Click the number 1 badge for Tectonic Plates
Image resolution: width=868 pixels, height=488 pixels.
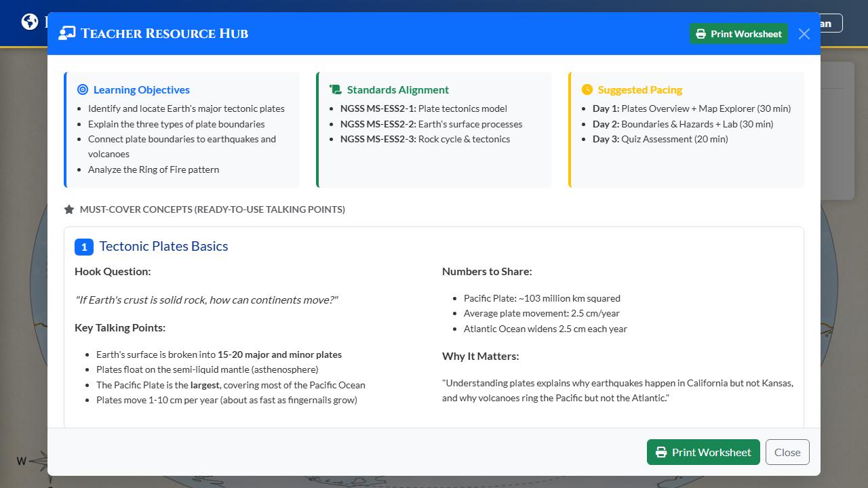click(x=84, y=247)
